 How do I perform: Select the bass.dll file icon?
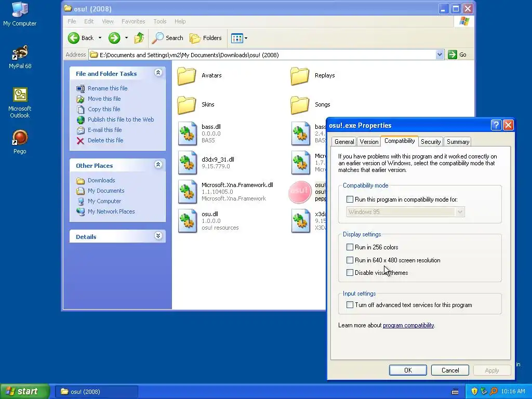click(x=188, y=134)
